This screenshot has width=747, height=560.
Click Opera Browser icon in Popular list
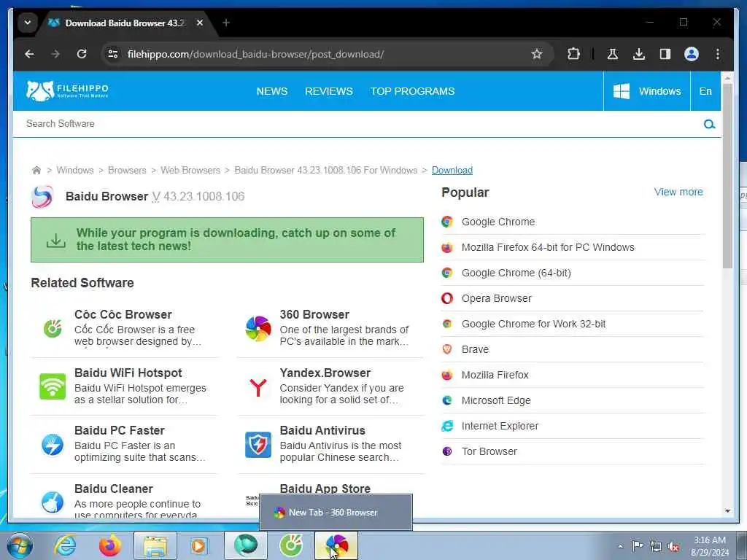click(447, 298)
